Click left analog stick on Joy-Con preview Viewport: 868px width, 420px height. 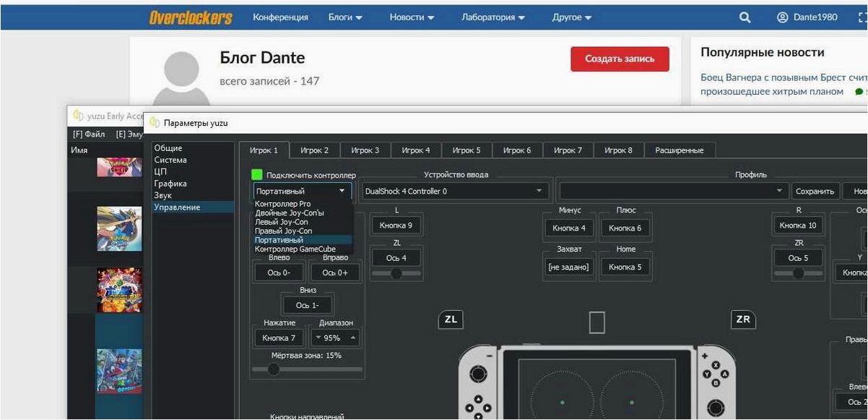(x=478, y=374)
